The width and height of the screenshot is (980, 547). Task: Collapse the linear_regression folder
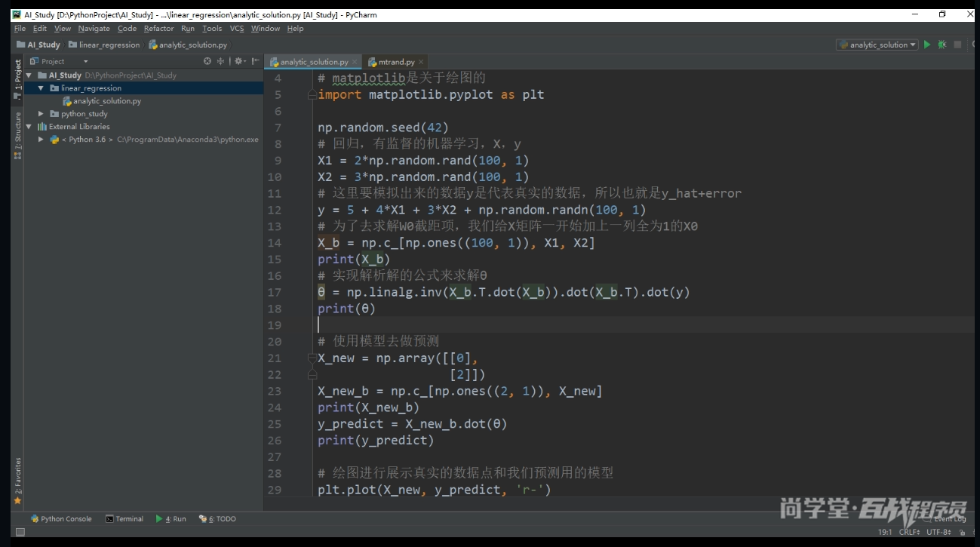pos(41,88)
